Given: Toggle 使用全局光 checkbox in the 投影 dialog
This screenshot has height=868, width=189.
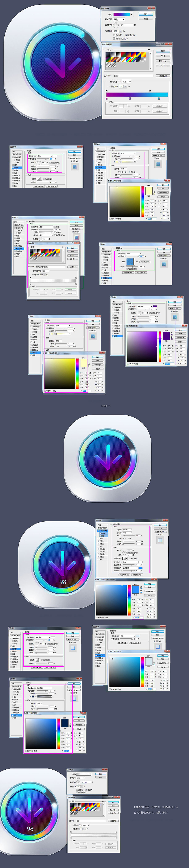Looking at the screenshot, I should click(150, 313).
